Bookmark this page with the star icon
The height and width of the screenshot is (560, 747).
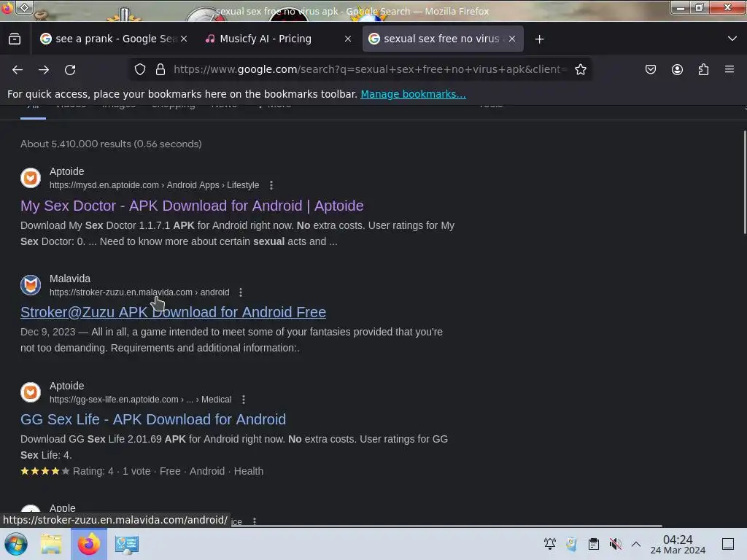click(x=580, y=69)
